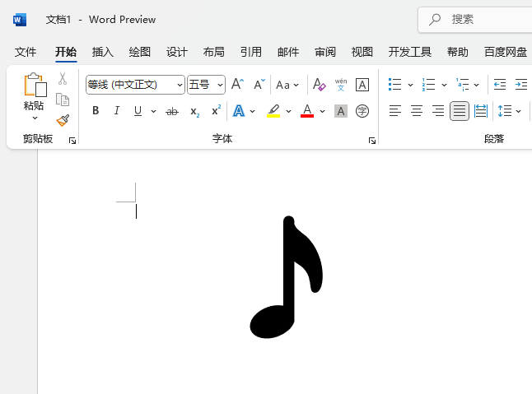
Task: Insert enclosed character circle icon
Action: 362,111
